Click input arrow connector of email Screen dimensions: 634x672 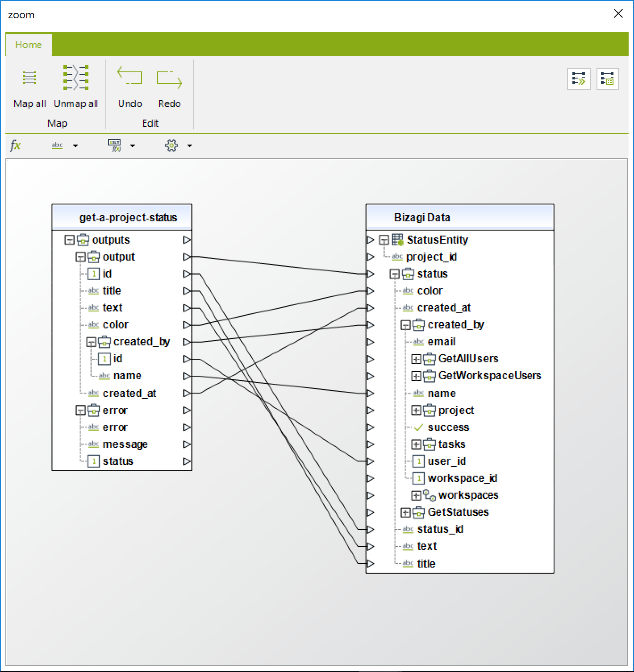[370, 342]
